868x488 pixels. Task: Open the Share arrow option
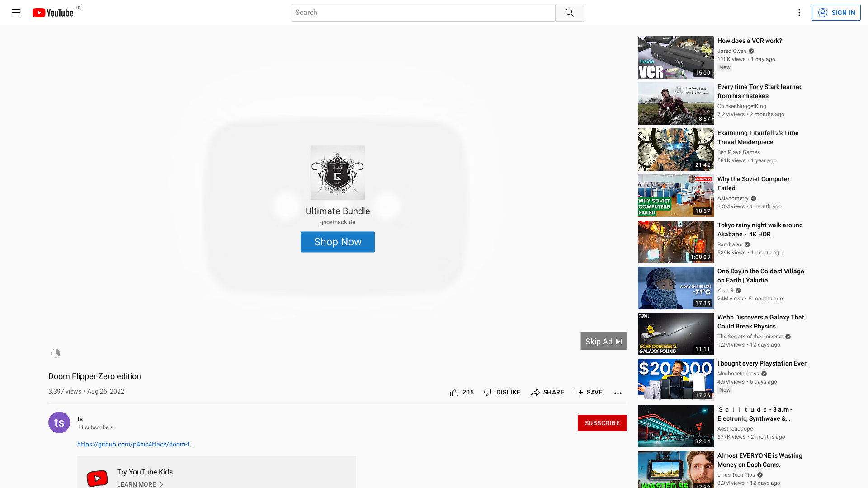547,392
